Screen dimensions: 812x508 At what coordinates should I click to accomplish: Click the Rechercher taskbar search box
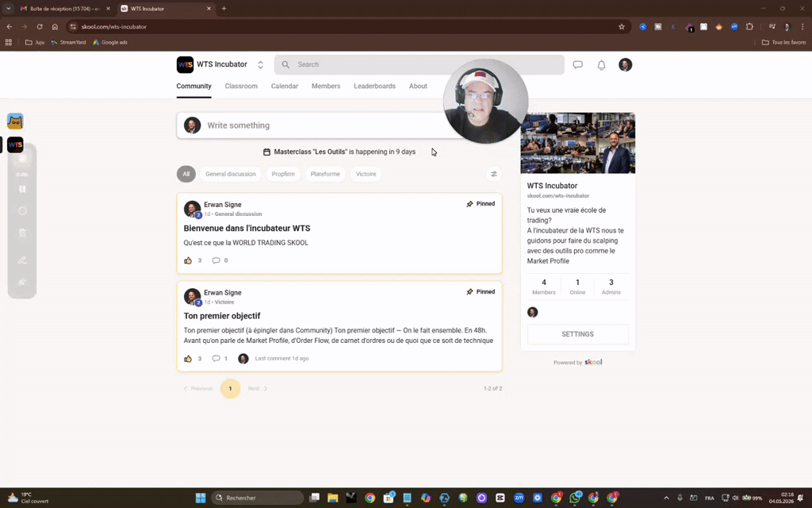tap(258, 498)
